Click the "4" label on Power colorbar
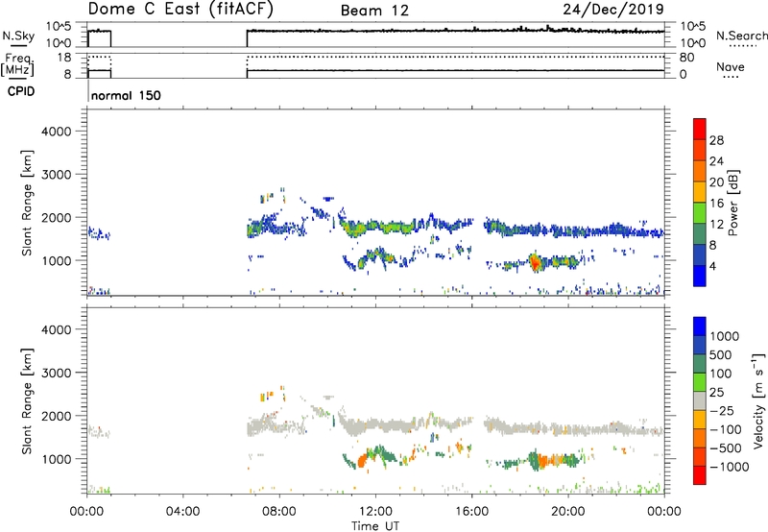Screen dimensions: 768x532 712,267
